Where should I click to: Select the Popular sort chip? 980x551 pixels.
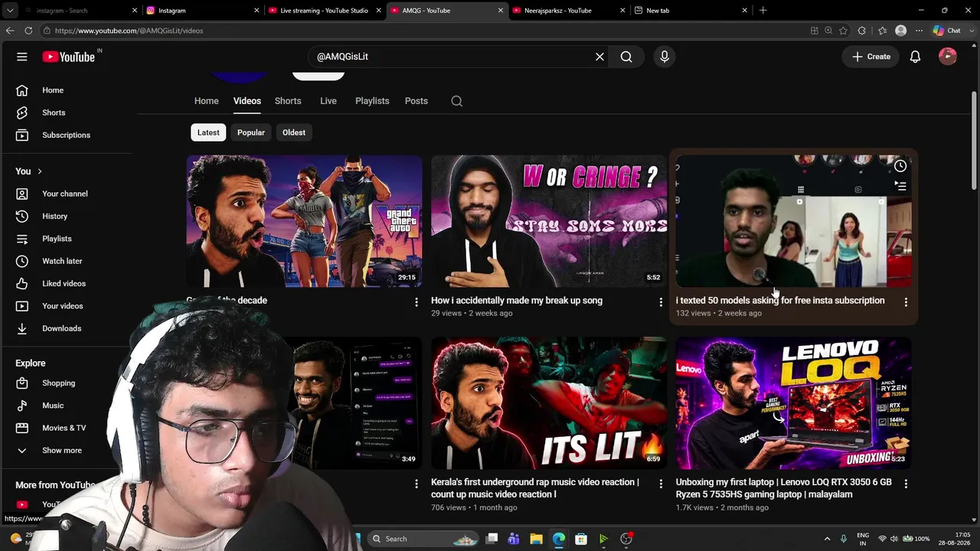click(251, 132)
